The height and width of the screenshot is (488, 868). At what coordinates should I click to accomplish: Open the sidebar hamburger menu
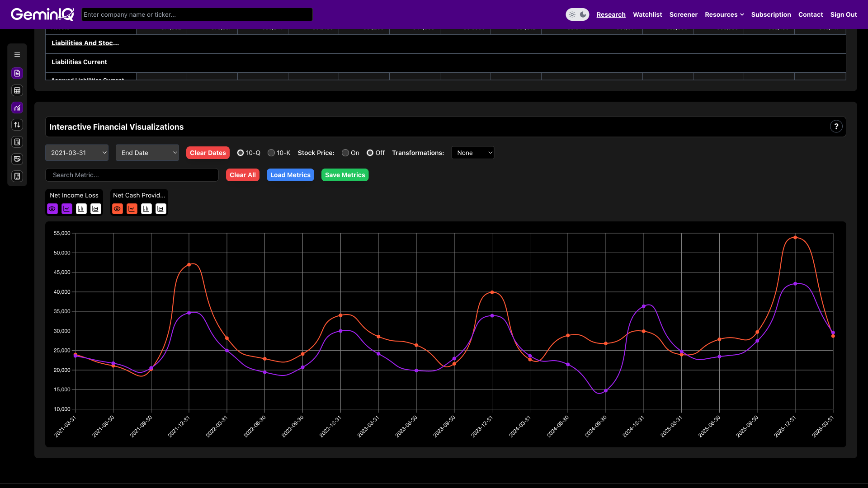[x=17, y=55]
